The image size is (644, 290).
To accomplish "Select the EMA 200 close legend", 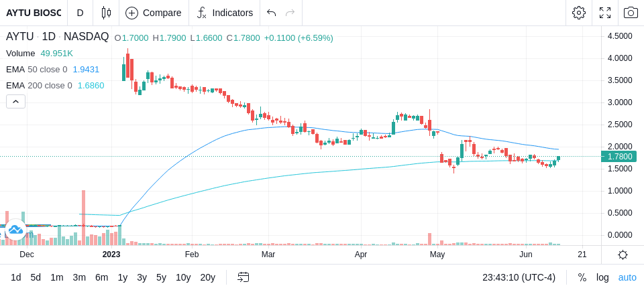I will (x=39, y=85).
